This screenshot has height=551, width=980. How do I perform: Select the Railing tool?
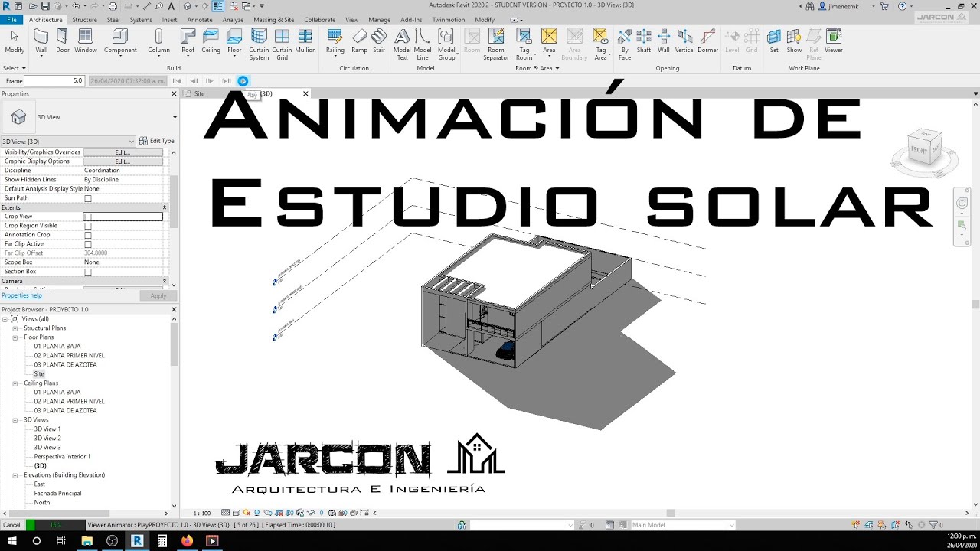335,41
